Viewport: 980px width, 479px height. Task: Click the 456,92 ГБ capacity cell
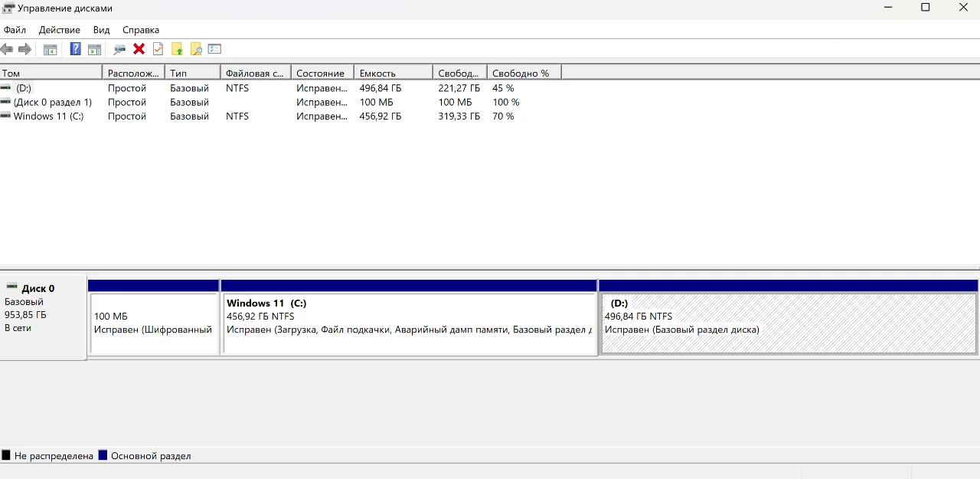(x=381, y=116)
